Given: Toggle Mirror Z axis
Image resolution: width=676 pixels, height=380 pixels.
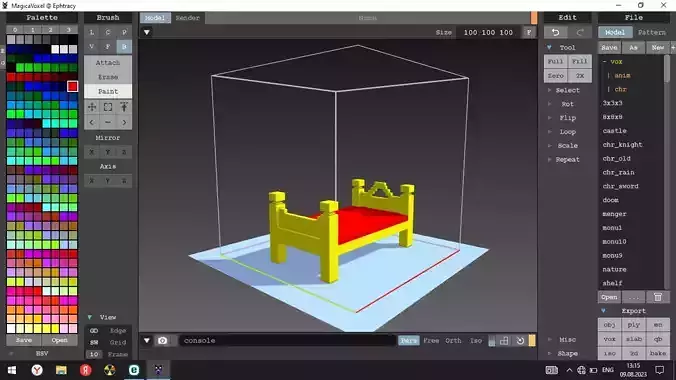Looking at the screenshot, I should click(124, 152).
